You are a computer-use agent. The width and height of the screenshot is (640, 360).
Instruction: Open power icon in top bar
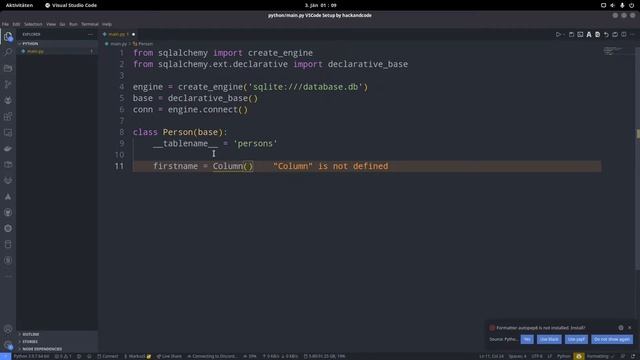[x=631, y=5]
